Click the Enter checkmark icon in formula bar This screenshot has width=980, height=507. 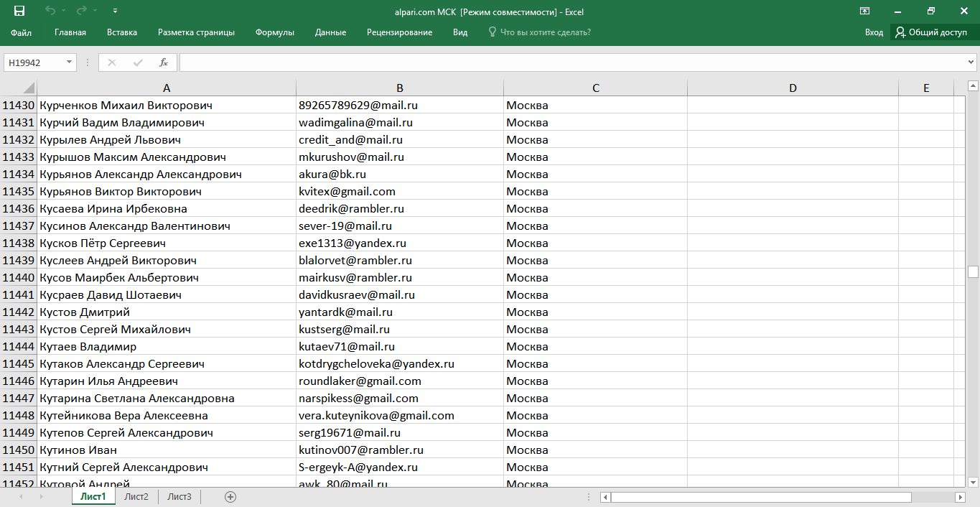138,62
